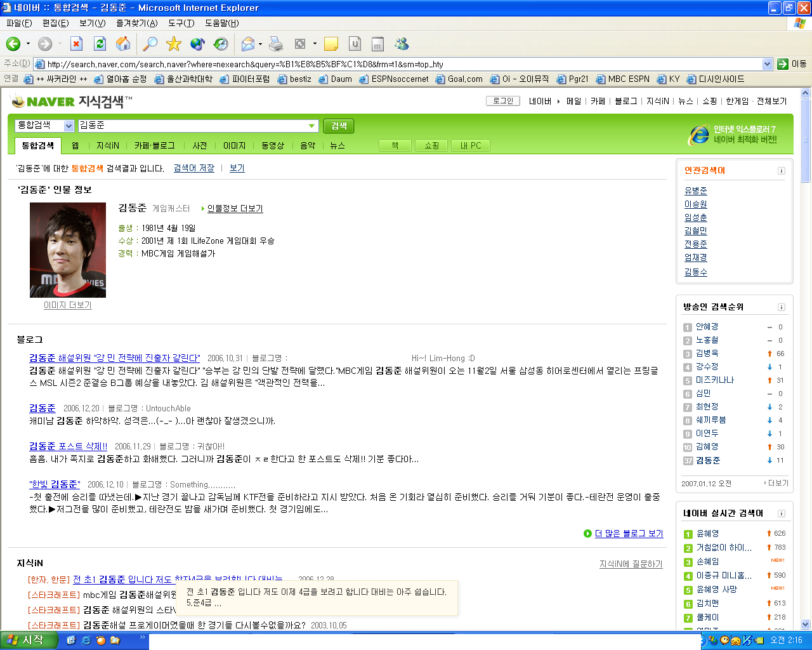Click the 쇼핑 green button

pos(432,145)
